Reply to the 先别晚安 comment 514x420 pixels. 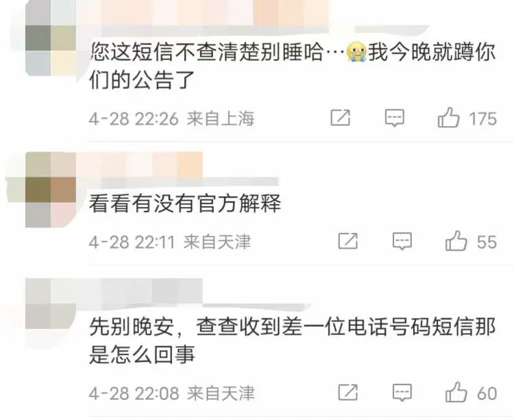coord(402,393)
